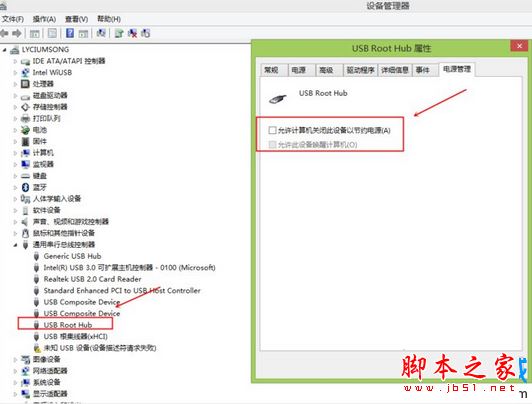The image size is (532, 404).
Task: Click the 键盘 keyboard icon
Action: click(25, 176)
